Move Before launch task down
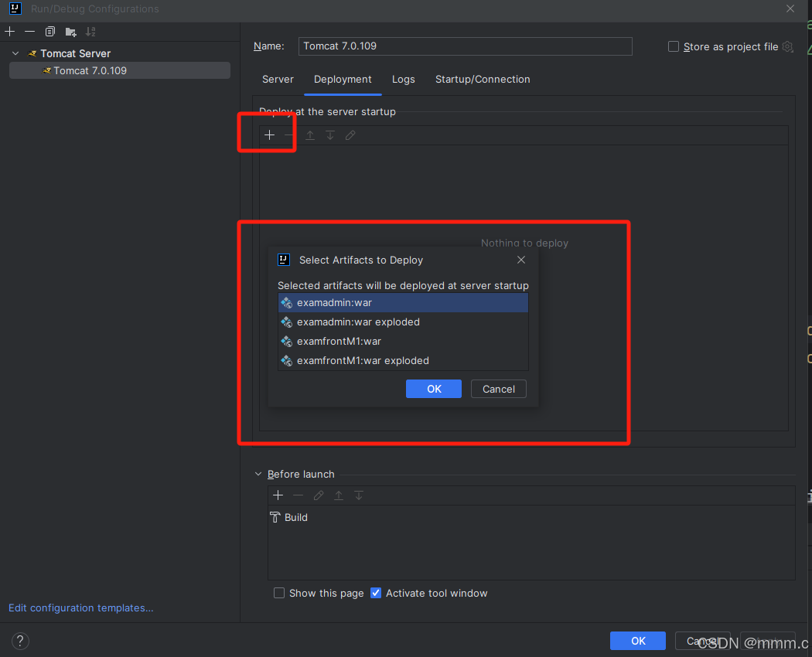This screenshot has width=812, height=657. [x=359, y=495]
